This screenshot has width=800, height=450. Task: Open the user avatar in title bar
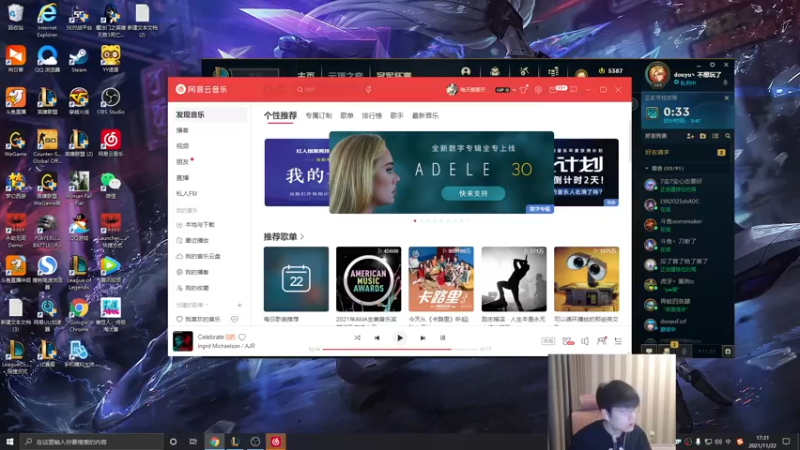tap(452, 89)
